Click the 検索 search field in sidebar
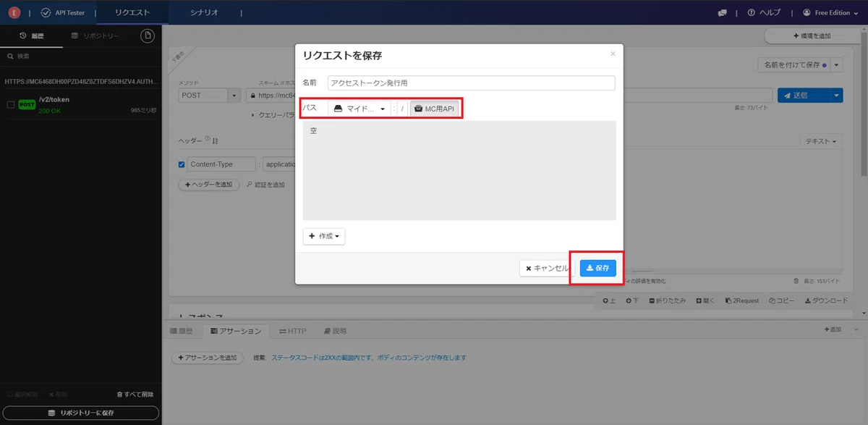Image resolution: width=868 pixels, height=425 pixels. click(80, 56)
